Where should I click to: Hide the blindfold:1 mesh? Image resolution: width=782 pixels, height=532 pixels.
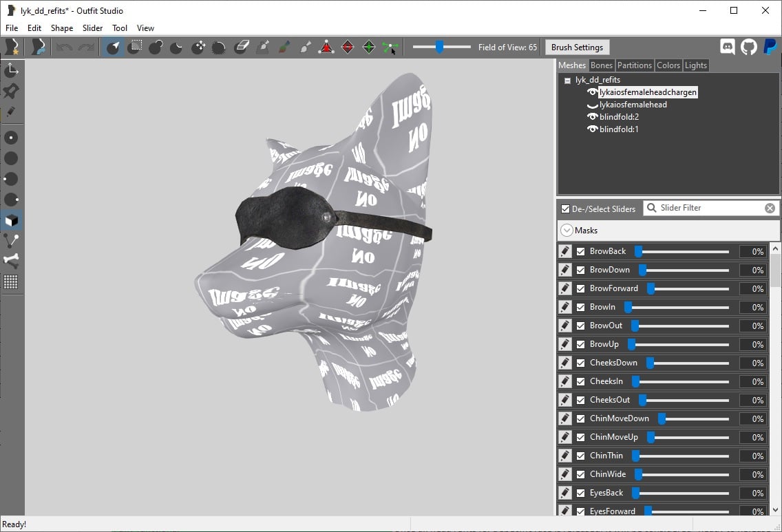pyautogui.click(x=593, y=129)
